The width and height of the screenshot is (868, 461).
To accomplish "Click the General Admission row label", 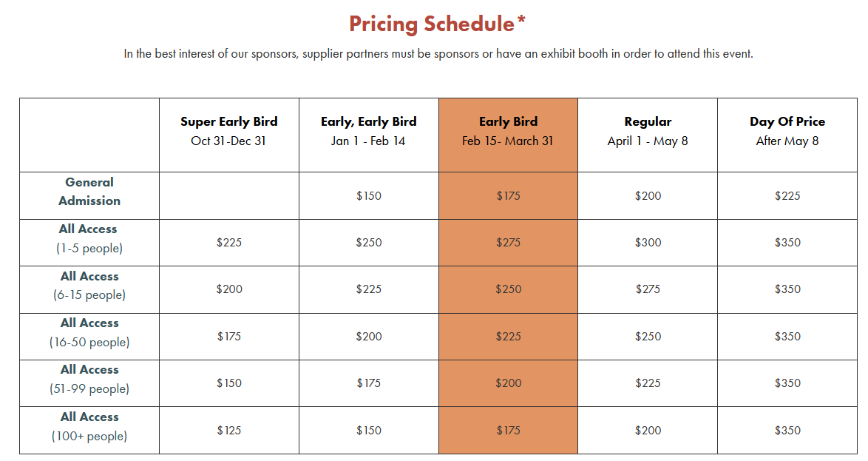I will (x=89, y=192).
